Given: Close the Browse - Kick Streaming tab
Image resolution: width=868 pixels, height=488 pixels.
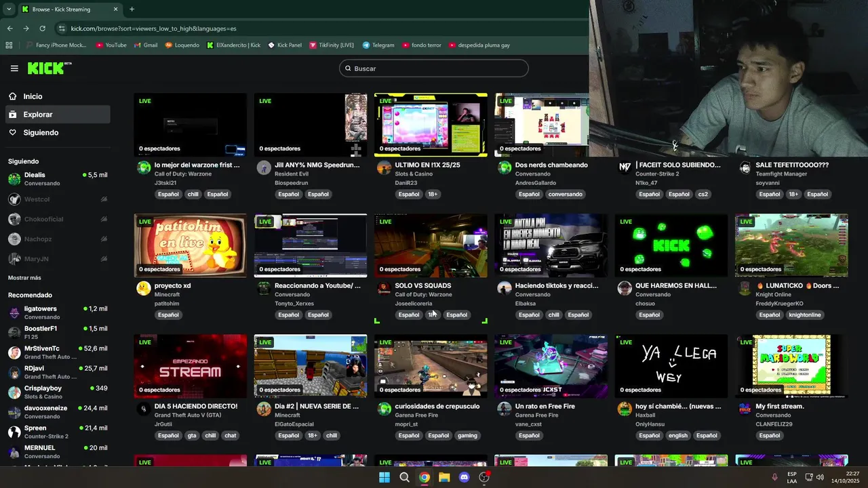Looking at the screenshot, I should pyautogui.click(x=115, y=9).
